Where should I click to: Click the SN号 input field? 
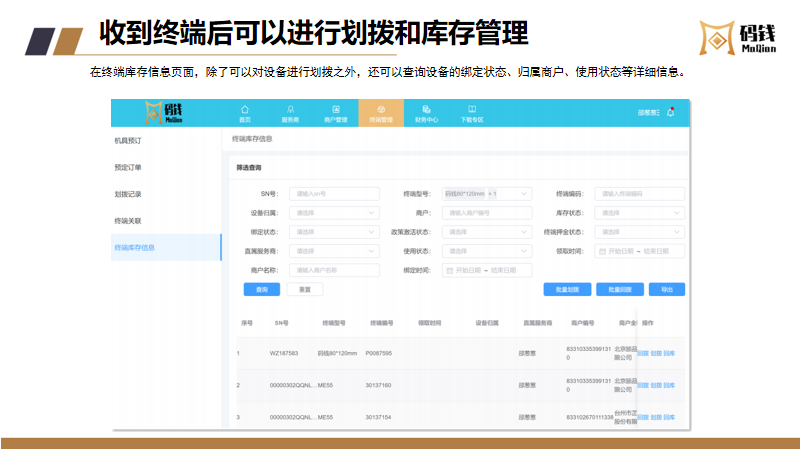pyautogui.click(x=334, y=194)
